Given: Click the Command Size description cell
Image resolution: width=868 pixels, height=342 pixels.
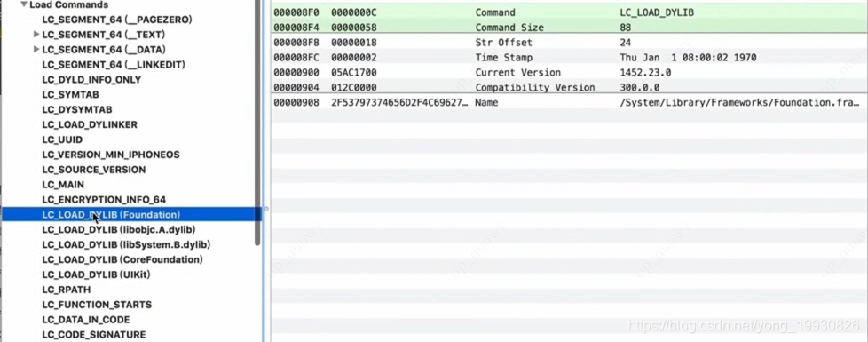Looking at the screenshot, I should (x=509, y=28).
